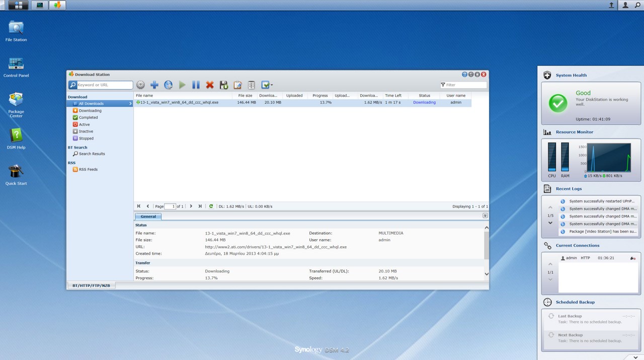Viewport: 644px width, 360px height.
Task: Disconnect the admin HTTP connection
Action: (x=632, y=258)
